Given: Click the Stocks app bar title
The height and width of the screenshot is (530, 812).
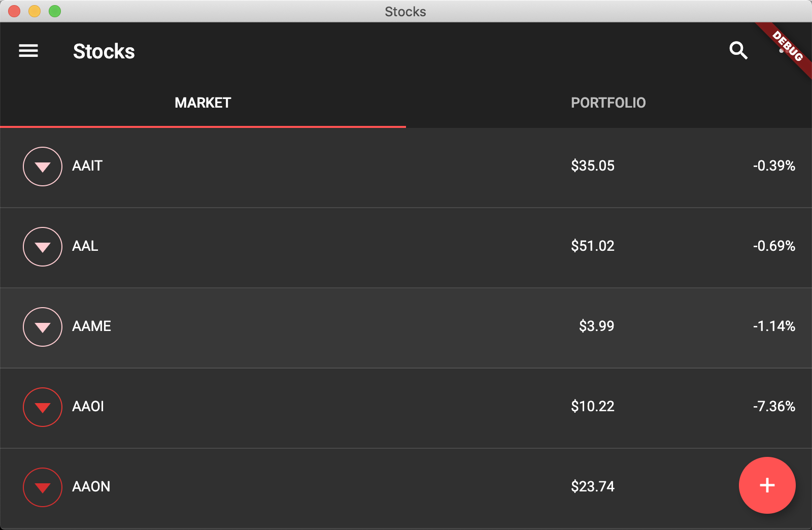Looking at the screenshot, I should (104, 51).
